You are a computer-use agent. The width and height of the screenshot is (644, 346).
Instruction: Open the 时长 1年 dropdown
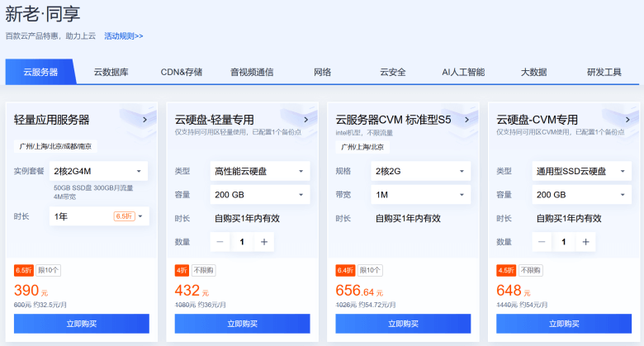click(99, 216)
